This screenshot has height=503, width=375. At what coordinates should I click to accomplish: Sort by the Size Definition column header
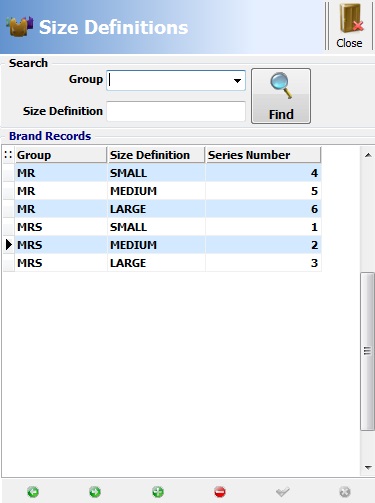tap(156, 155)
